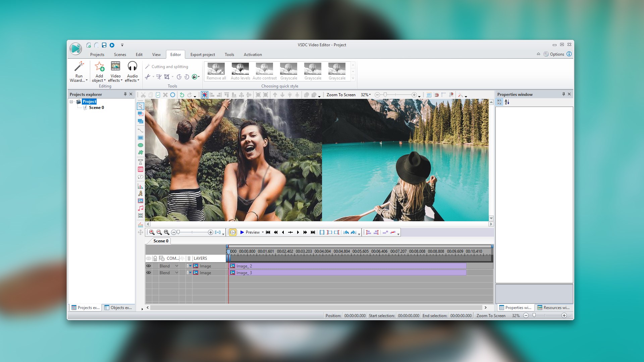
Task: Select the Text object tool
Action: pyautogui.click(x=141, y=162)
